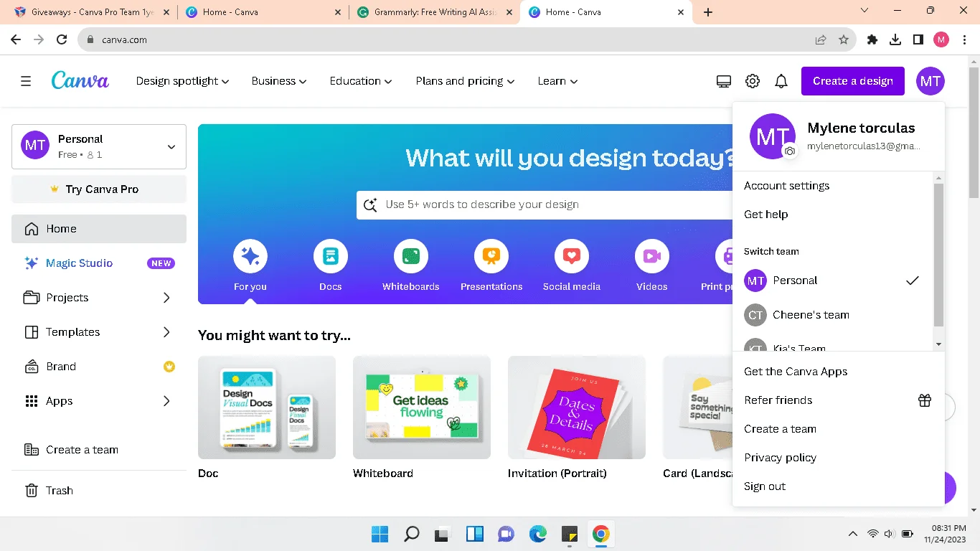Expand the Education menu
This screenshot has width=980, height=551.
tap(361, 81)
